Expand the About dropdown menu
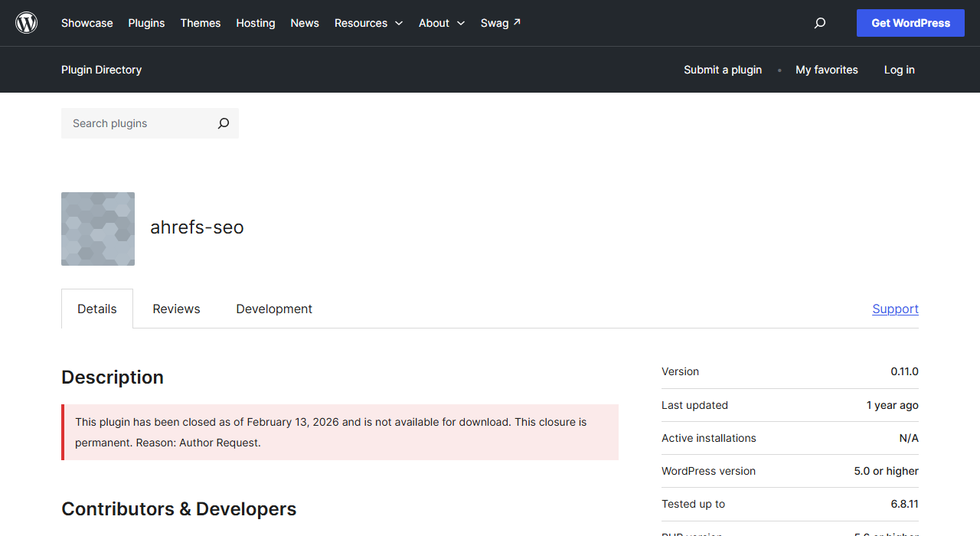The width and height of the screenshot is (980, 536). pos(442,23)
